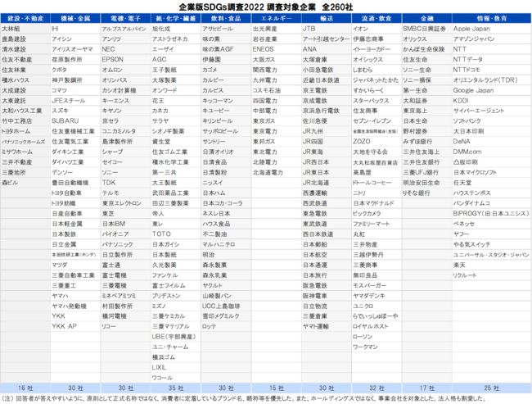This screenshot has height=404, width=532.
Task: Click the エネルギー column header
Action: click(x=276, y=18)
